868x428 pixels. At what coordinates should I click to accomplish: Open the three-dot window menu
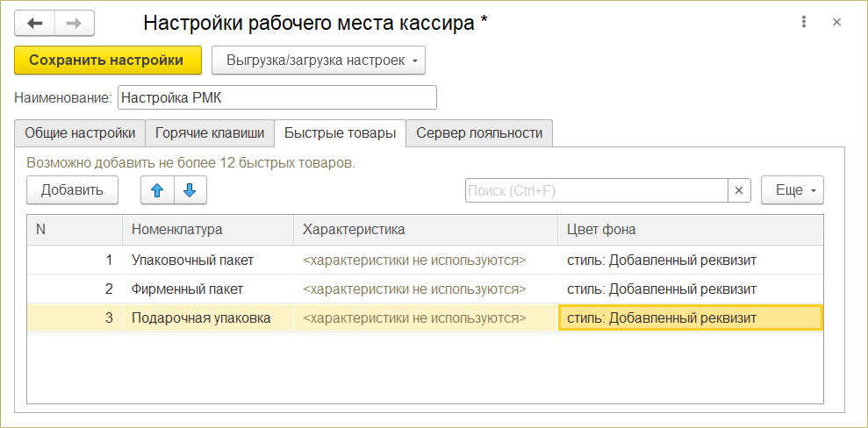coord(803,22)
